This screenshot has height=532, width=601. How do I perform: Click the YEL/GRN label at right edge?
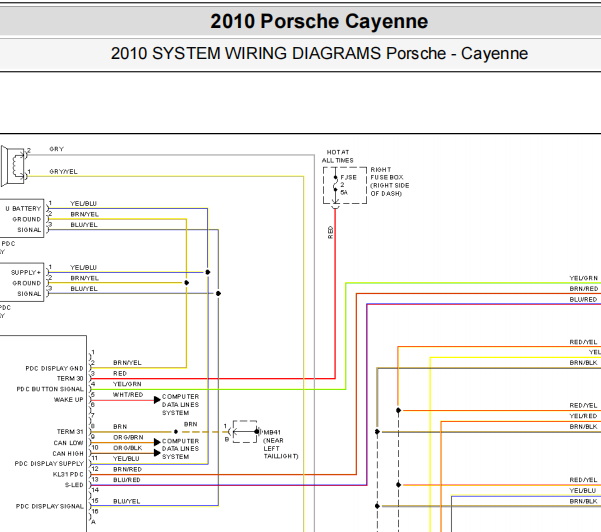tap(584, 278)
